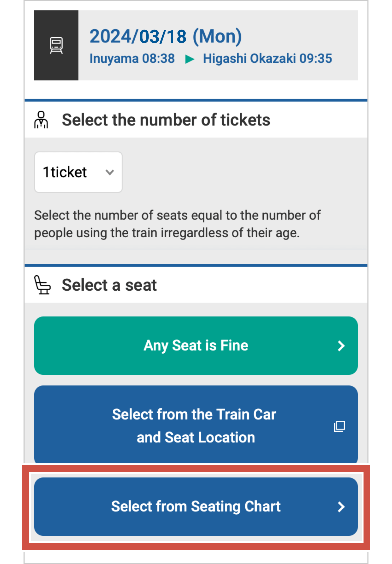Open Select from the Train Car and Seat Location

point(194,425)
